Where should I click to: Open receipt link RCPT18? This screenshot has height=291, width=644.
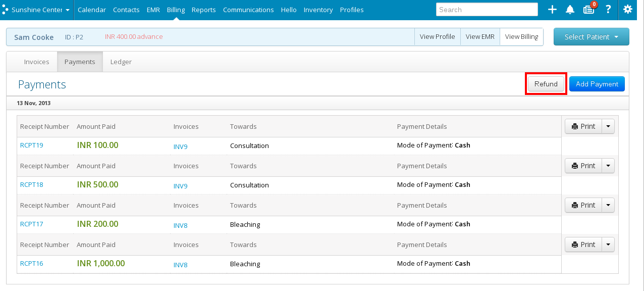(x=32, y=185)
